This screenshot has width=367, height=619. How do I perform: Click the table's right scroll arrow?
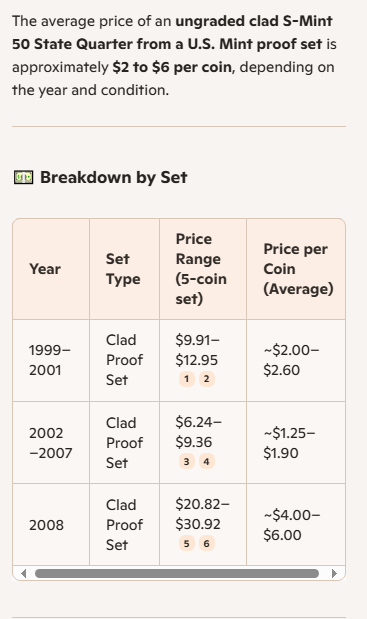click(x=335, y=573)
